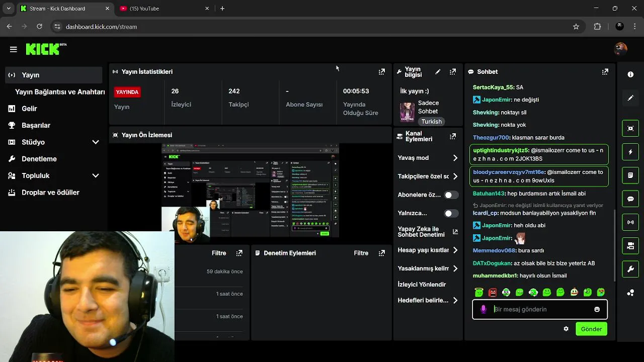Click username Batuhan143 in chat

point(489,194)
